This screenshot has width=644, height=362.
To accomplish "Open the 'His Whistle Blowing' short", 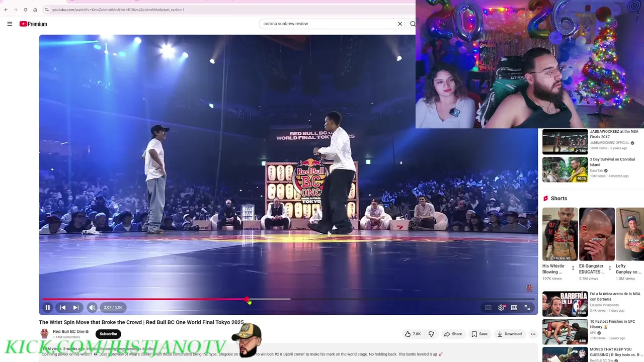I will coord(560,234).
